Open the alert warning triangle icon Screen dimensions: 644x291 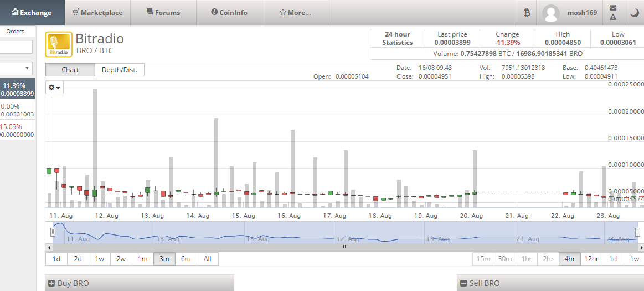pos(613,17)
